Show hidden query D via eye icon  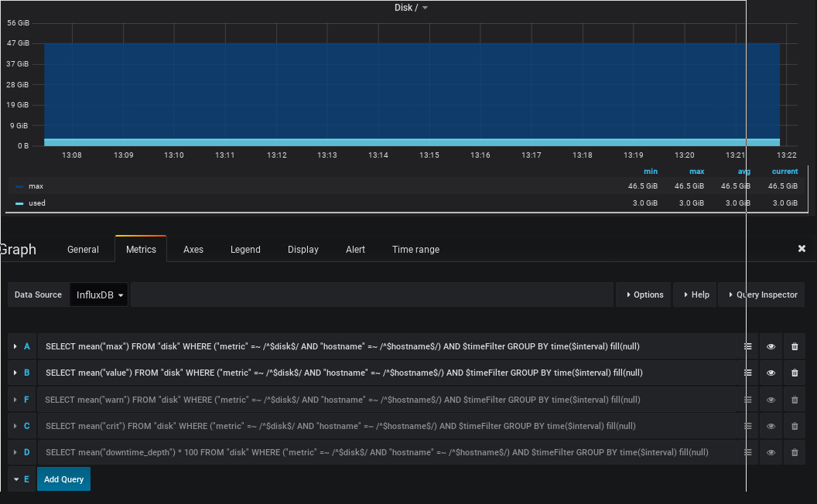coord(771,452)
